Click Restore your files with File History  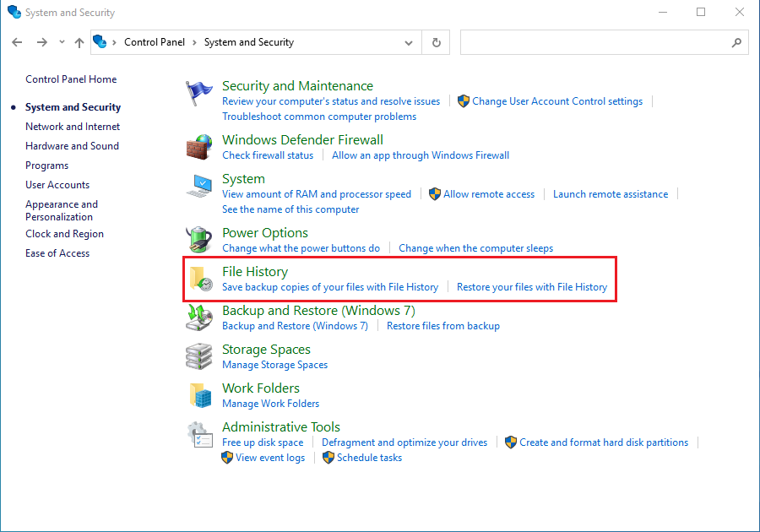coord(532,286)
